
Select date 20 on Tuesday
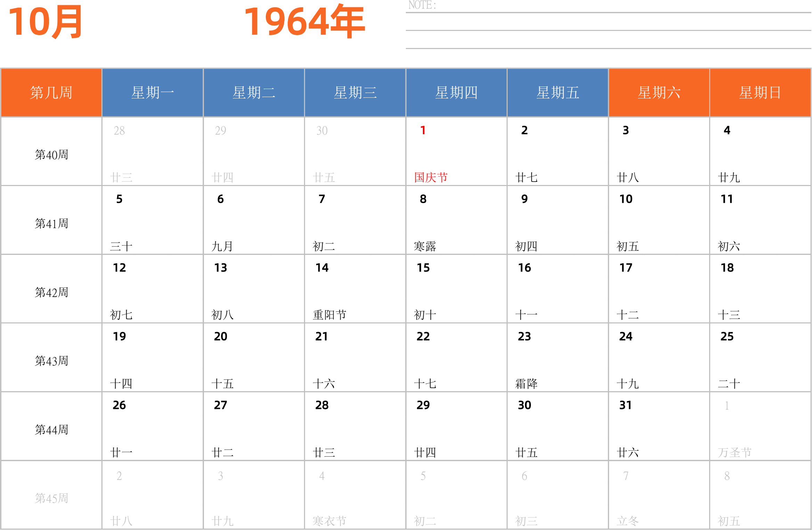(221, 336)
